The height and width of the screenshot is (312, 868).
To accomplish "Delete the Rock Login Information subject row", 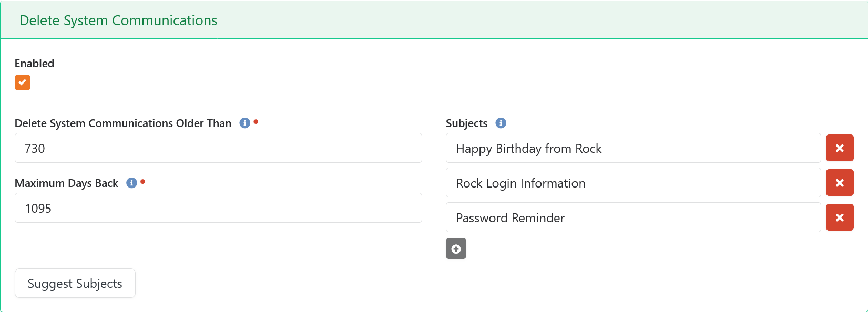I will [839, 183].
